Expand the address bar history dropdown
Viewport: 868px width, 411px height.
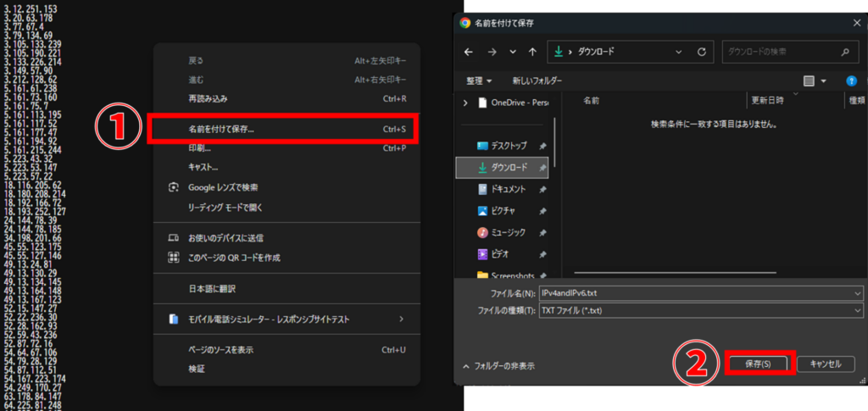click(x=679, y=52)
